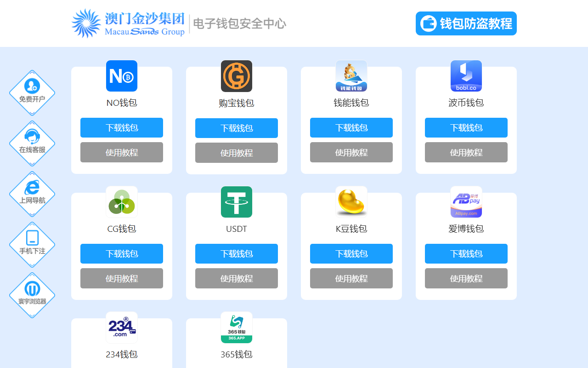
Task: Download the CG钱包 wallet
Action: click(x=122, y=253)
